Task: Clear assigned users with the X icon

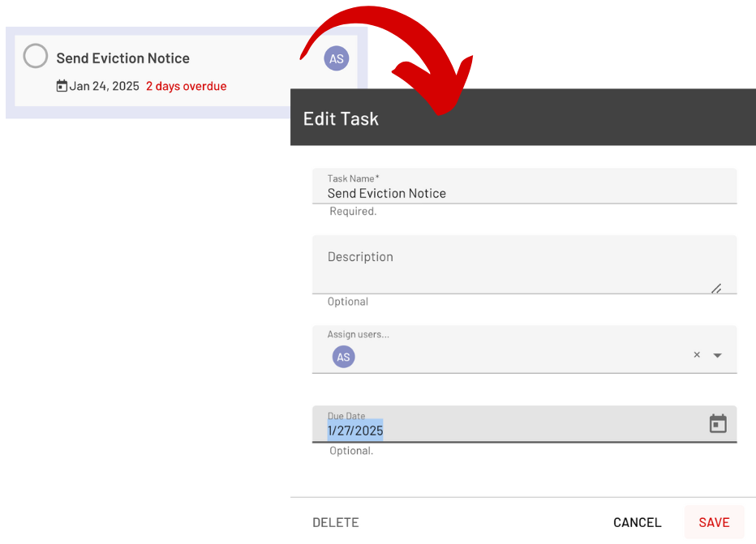Action: 697,354
